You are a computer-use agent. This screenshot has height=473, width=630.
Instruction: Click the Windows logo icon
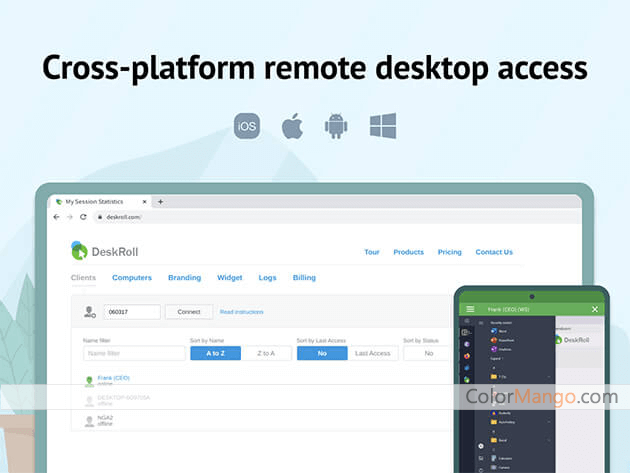383,126
